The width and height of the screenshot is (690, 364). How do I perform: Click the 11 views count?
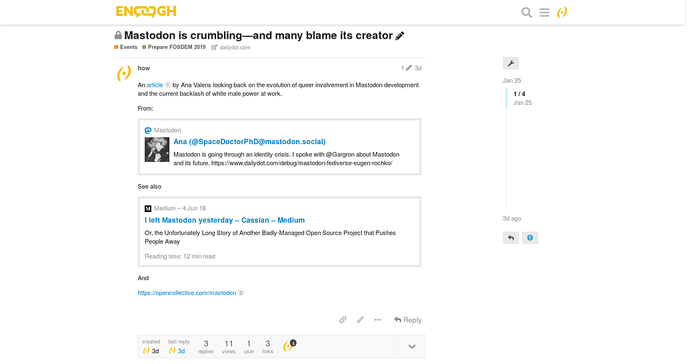pyautogui.click(x=228, y=346)
